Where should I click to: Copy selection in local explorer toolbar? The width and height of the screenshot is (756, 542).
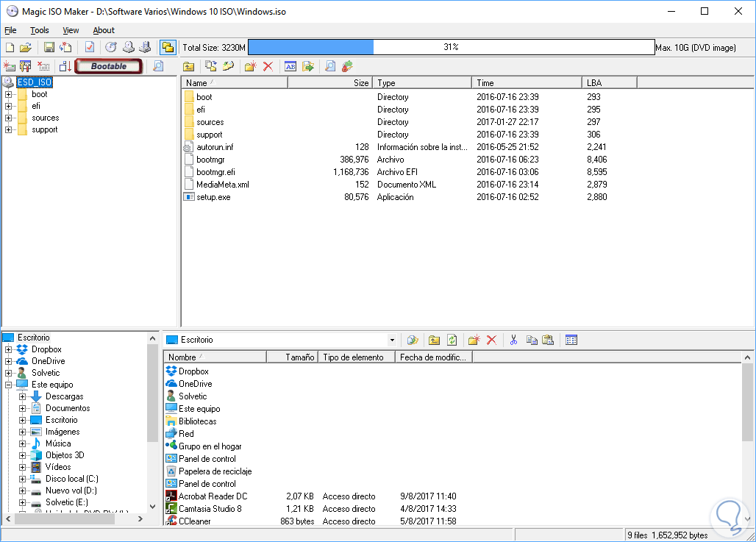point(532,340)
